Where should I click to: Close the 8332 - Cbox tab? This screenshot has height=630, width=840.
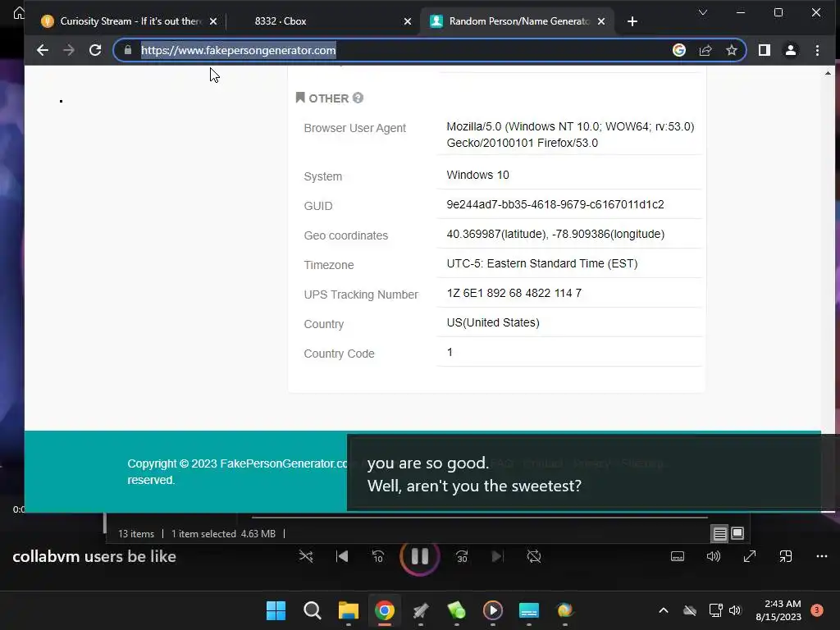pyautogui.click(x=408, y=21)
